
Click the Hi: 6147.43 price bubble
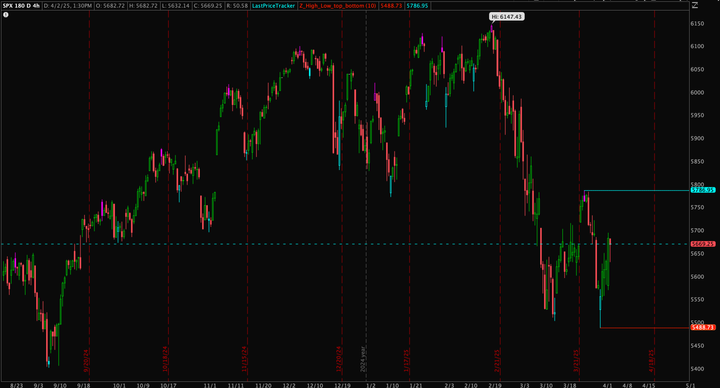click(506, 17)
